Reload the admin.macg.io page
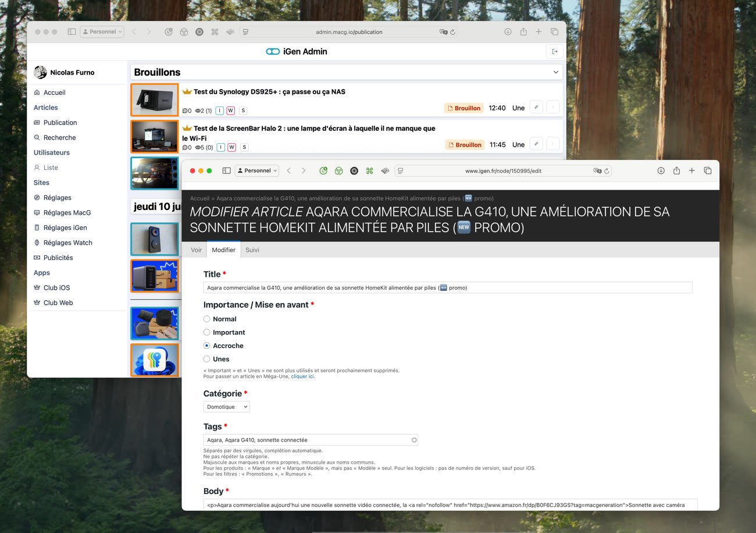The image size is (756, 533). (453, 32)
